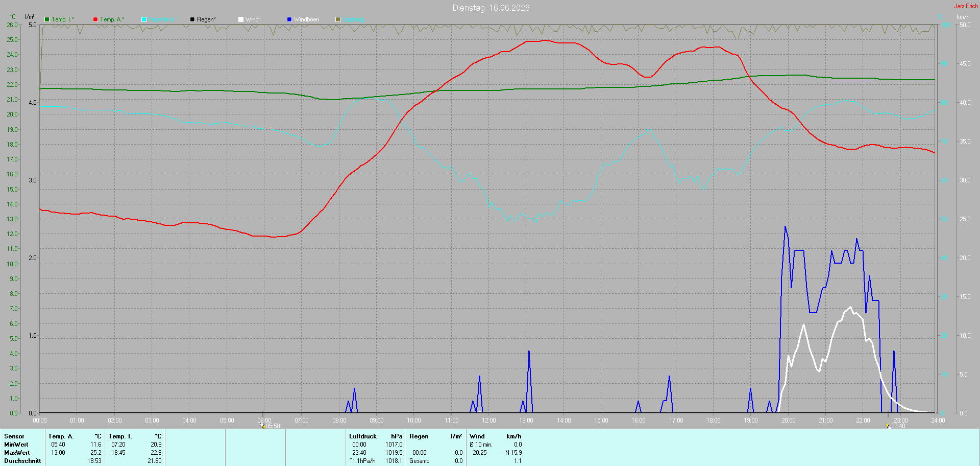
Task: Click the '03:00' time axis label
Action: coord(152,421)
